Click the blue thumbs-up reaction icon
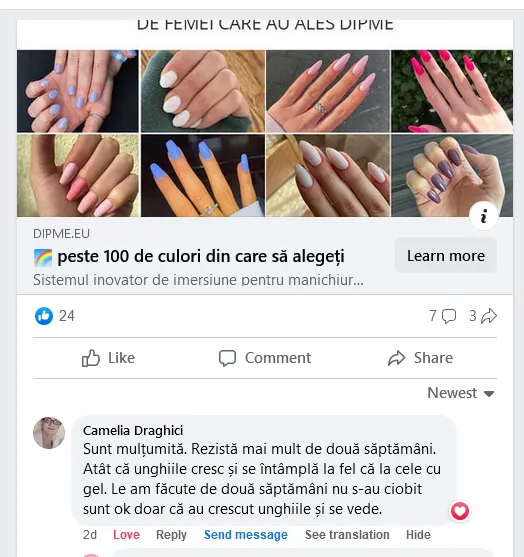The height and width of the screenshot is (557, 524). 44,315
